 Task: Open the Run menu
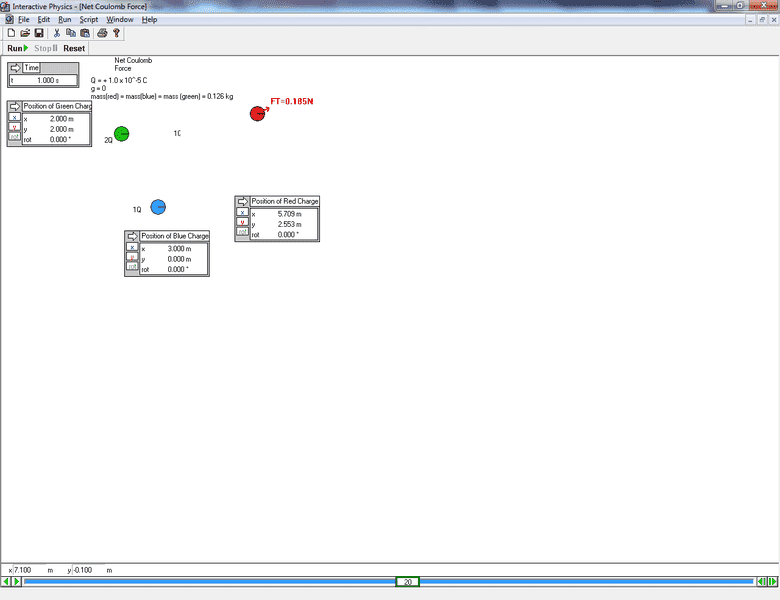pyautogui.click(x=65, y=19)
